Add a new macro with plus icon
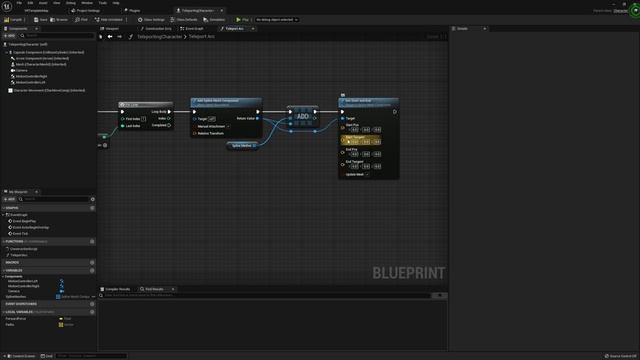The height and width of the screenshot is (360, 640). pos(92,262)
